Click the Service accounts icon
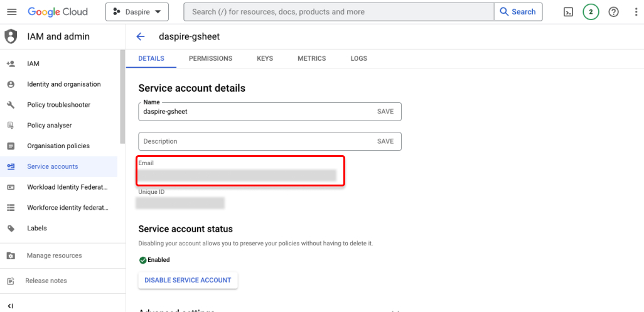 (11, 166)
